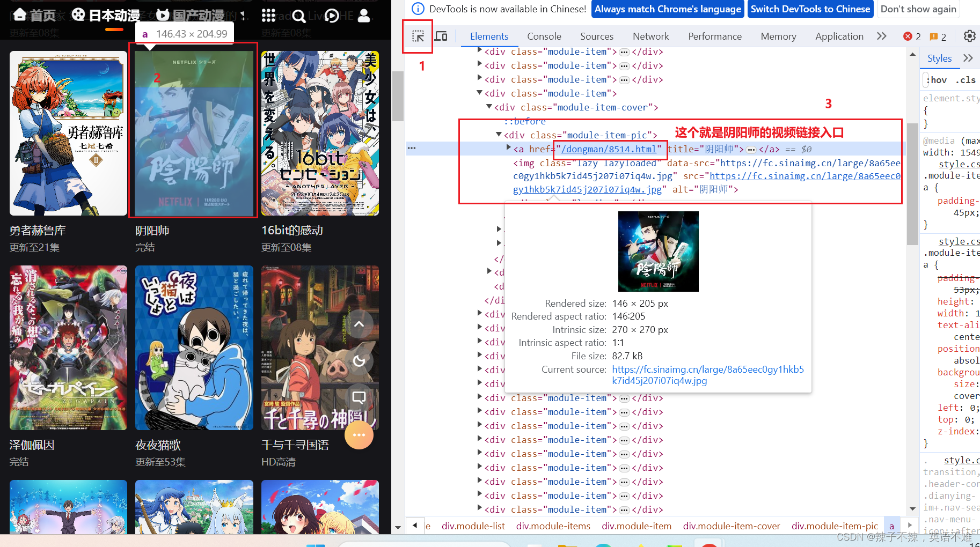
Task: Toggle dark mode moon icon
Action: (359, 360)
